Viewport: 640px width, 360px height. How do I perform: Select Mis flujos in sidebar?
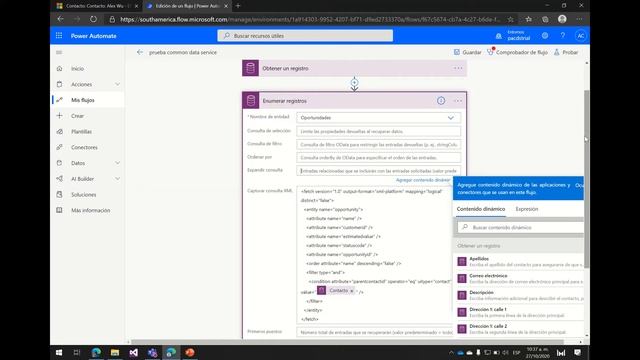(82, 100)
